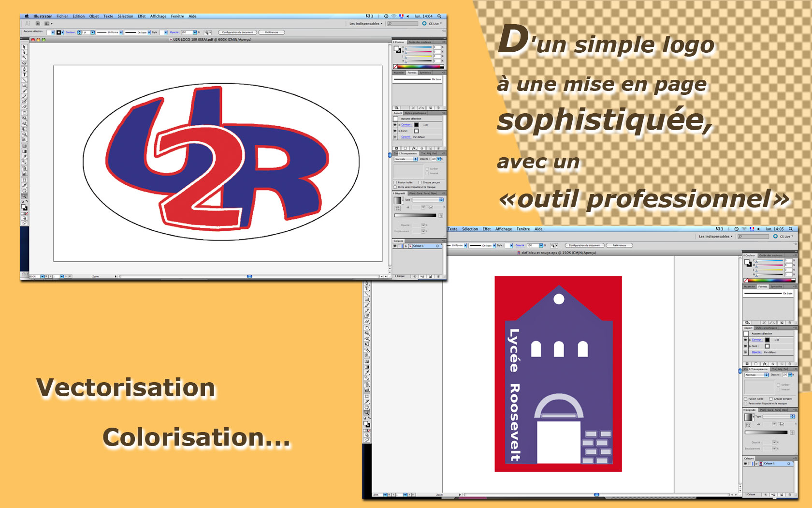This screenshot has height=508, width=812.
Task: Click Configuration du document in the U2R window
Action: [237, 32]
